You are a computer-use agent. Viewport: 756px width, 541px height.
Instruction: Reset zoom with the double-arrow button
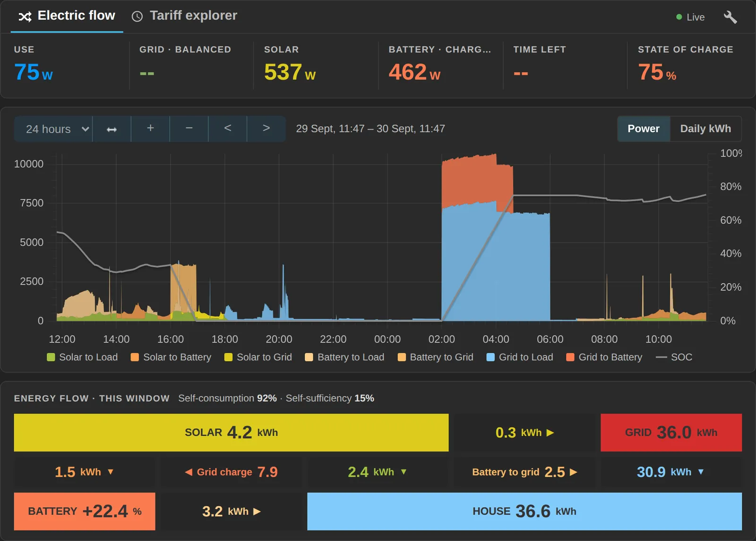click(x=112, y=129)
